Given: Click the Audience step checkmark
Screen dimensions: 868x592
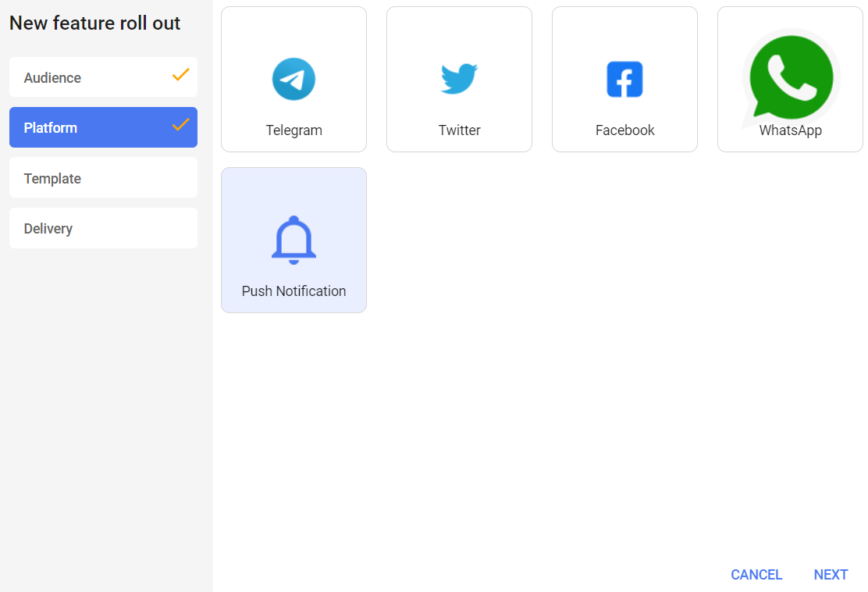Looking at the screenshot, I should tap(180, 75).
